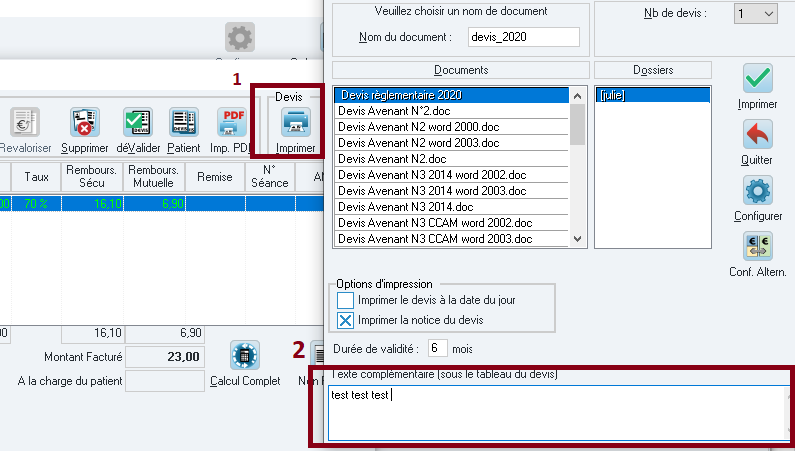Select Devis Avenant N3 CCAM word 2003.doc
Image resolution: width=795 pixels, height=451 pixels.
pyautogui.click(x=451, y=239)
